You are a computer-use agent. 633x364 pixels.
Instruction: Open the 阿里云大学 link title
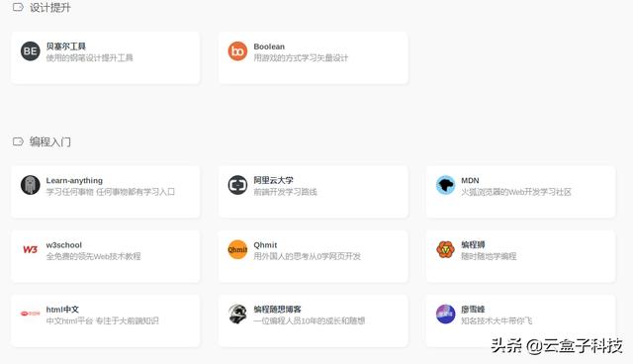(273, 180)
